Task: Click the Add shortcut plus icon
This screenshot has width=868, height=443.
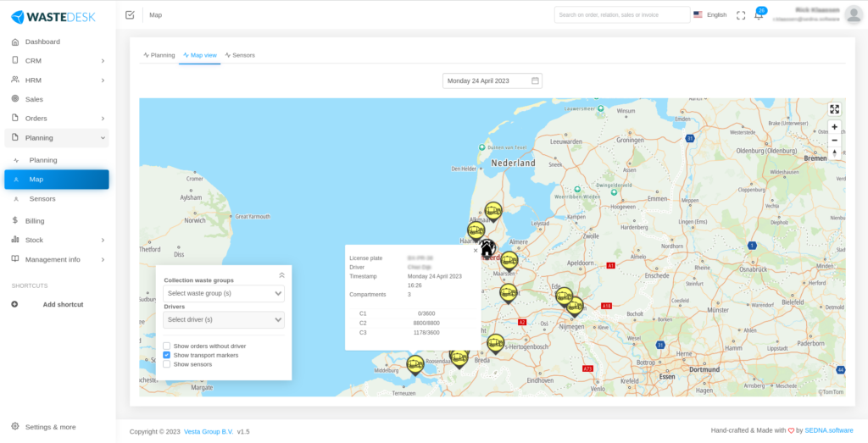Action: (14, 304)
